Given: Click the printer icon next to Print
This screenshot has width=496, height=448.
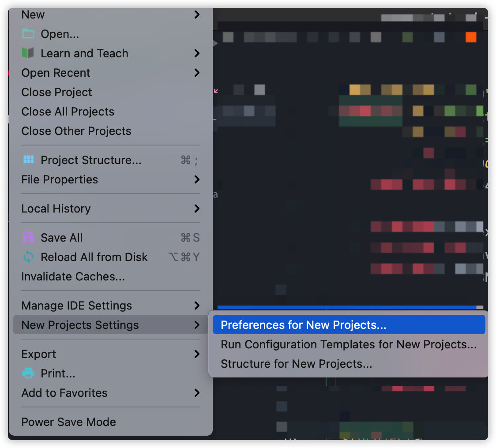Looking at the screenshot, I should [28, 373].
